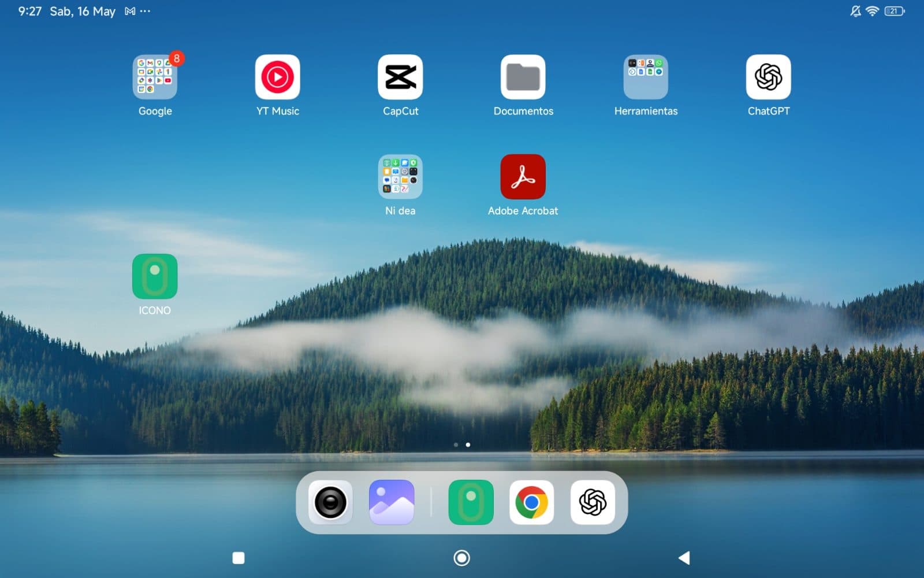Tap the date "Sab, 16 May"

pyautogui.click(x=83, y=12)
